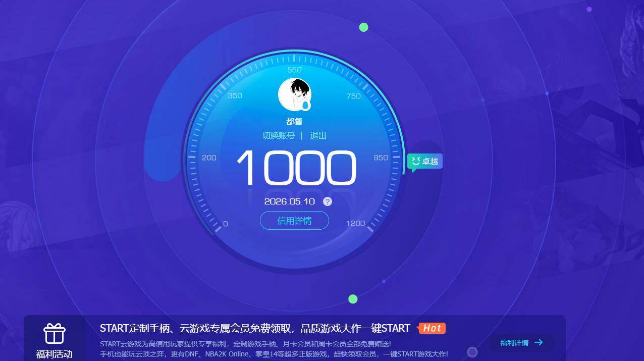644x361 pixels.
Task: Click the username 都督
Action: click(294, 122)
